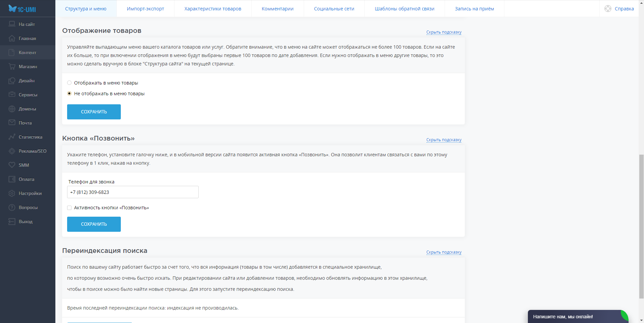
Task: Click the target icon beside 'Реклама/SEO'
Action: pos(12,151)
